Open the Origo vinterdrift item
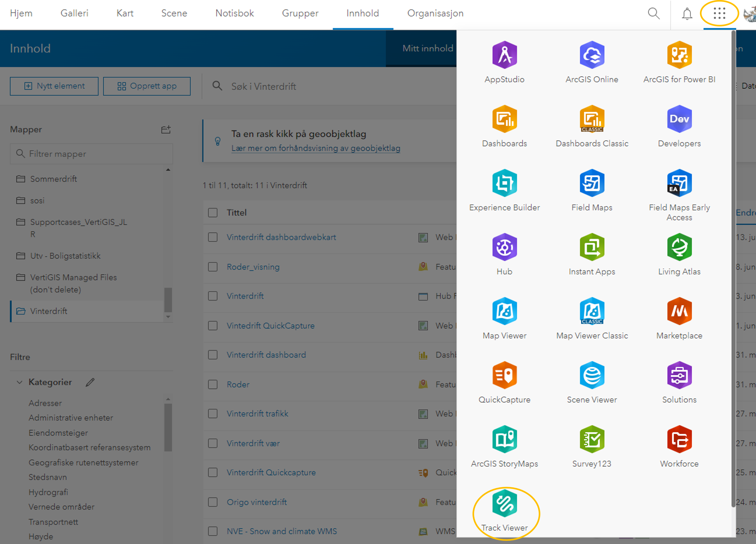Screen dimensions: 756x544 [257, 502]
